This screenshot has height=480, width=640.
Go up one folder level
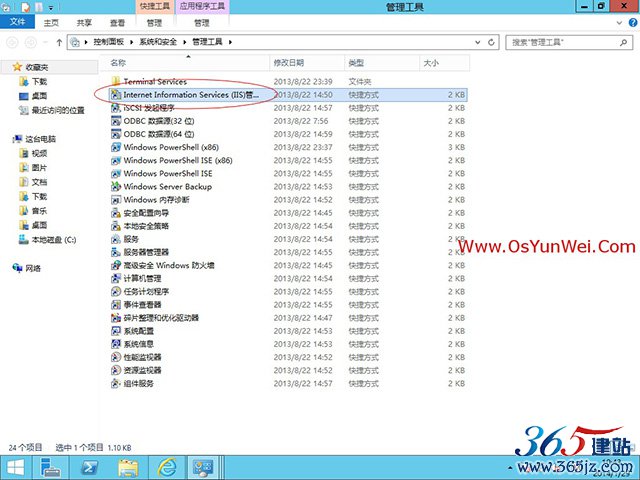[x=59, y=42]
